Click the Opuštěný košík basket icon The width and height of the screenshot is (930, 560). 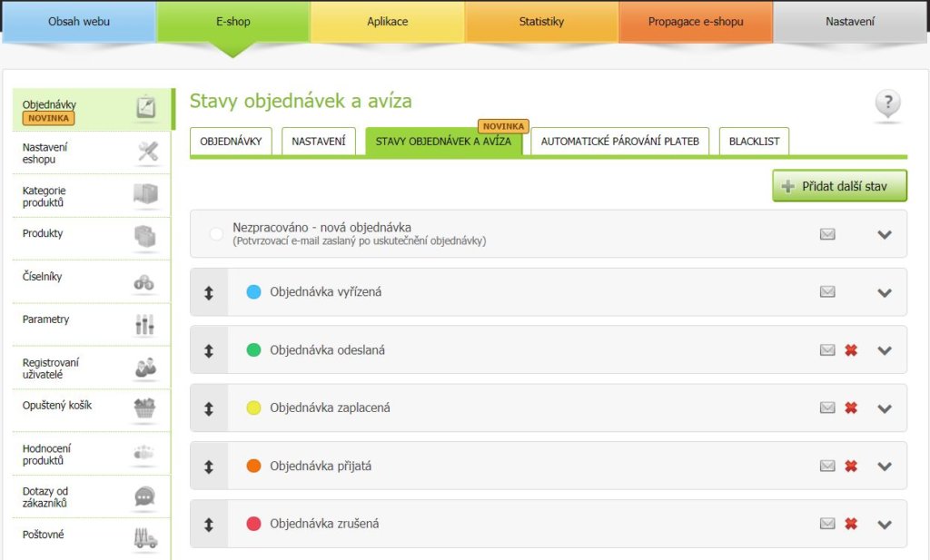coord(144,408)
